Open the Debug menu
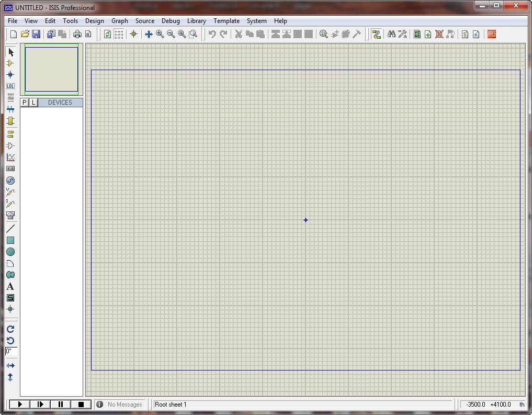The image size is (532, 415). pyautogui.click(x=171, y=21)
